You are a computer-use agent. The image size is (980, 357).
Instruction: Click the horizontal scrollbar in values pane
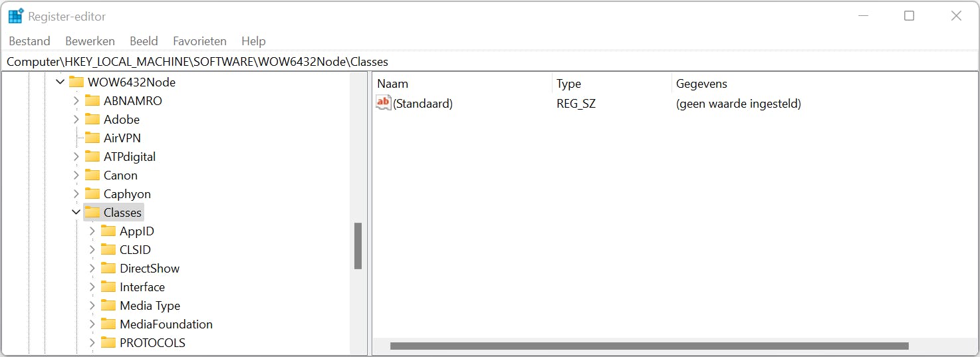(x=648, y=346)
